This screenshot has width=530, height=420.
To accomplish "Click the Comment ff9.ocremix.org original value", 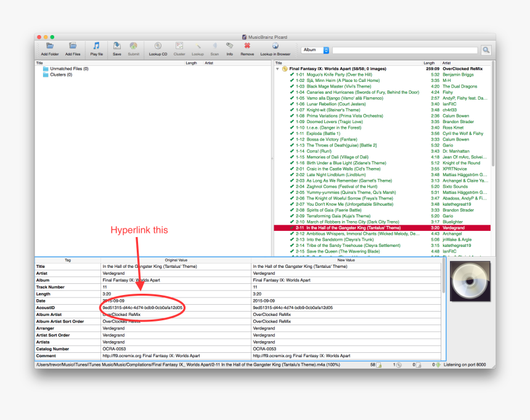I will pos(176,356).
